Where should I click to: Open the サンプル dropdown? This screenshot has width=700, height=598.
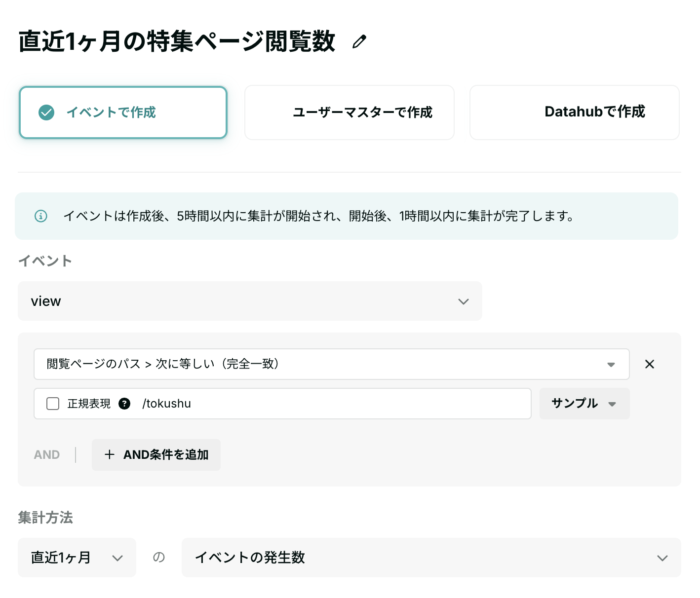point(584,404)
